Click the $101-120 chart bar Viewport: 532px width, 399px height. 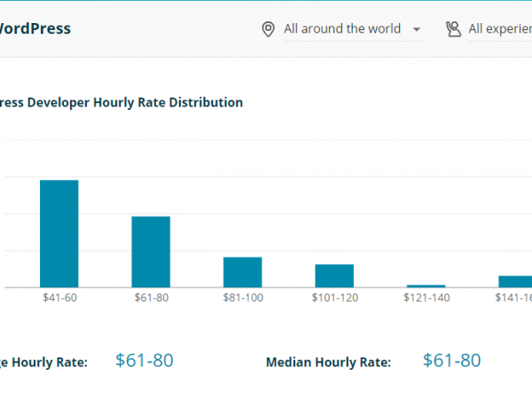[x=334, y=276]
